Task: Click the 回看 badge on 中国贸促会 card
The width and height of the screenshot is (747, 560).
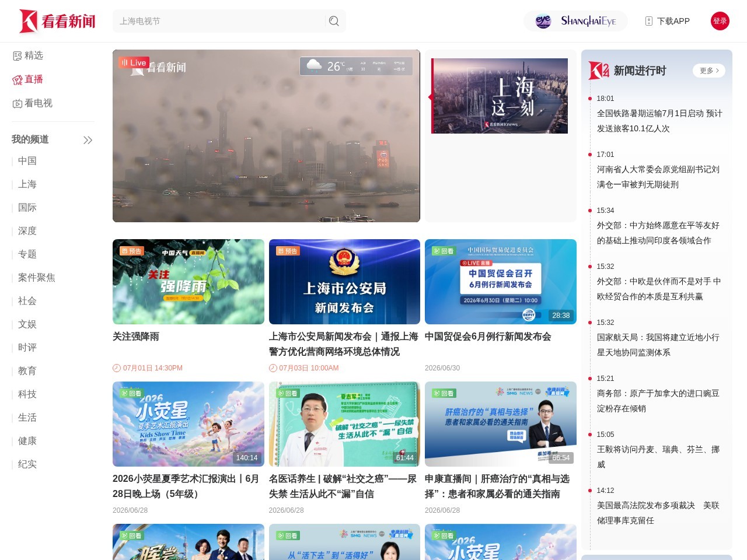Action: pyautogui.click(x=444, y=251)
